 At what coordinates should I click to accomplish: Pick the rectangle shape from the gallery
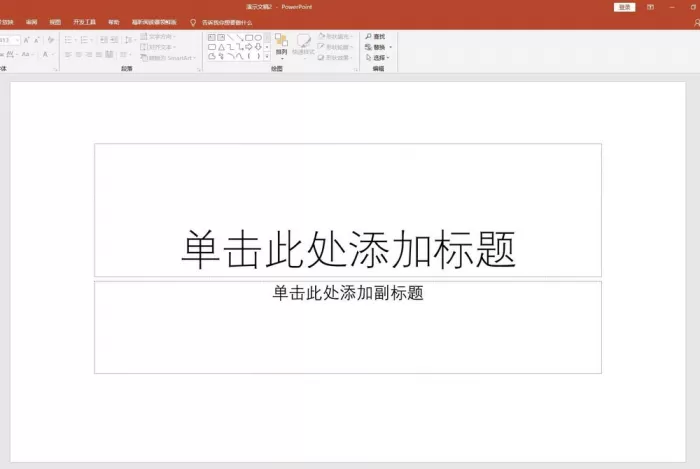[x=249, y=37]
